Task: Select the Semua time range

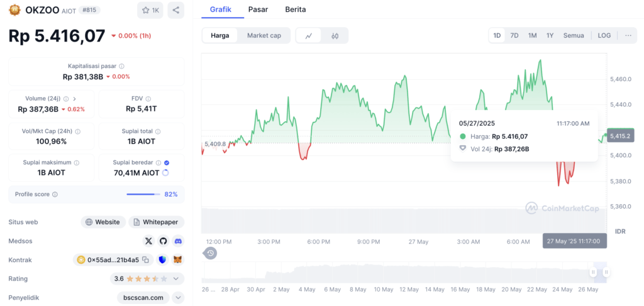Action: click(x=574, y=35)
